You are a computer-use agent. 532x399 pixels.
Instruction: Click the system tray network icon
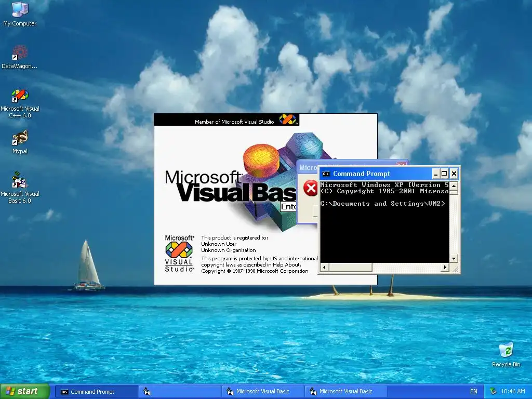[x=493, y=392]
